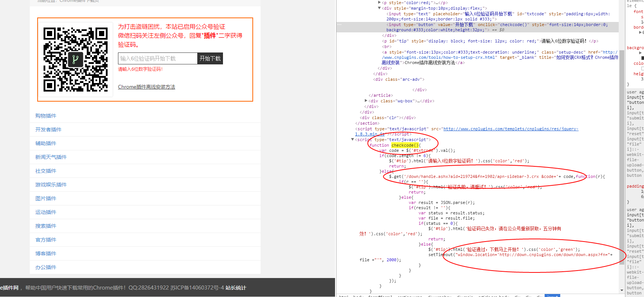The image size is (644, 297).
Task: Click the 'var file = result.file;' line
Action: pos(446,218)
